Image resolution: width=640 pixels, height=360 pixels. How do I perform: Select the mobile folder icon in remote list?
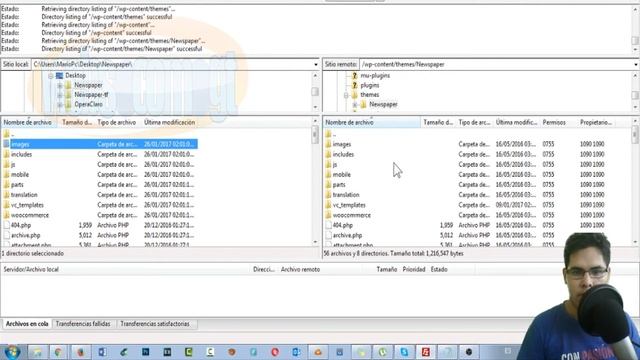[328, 175]
